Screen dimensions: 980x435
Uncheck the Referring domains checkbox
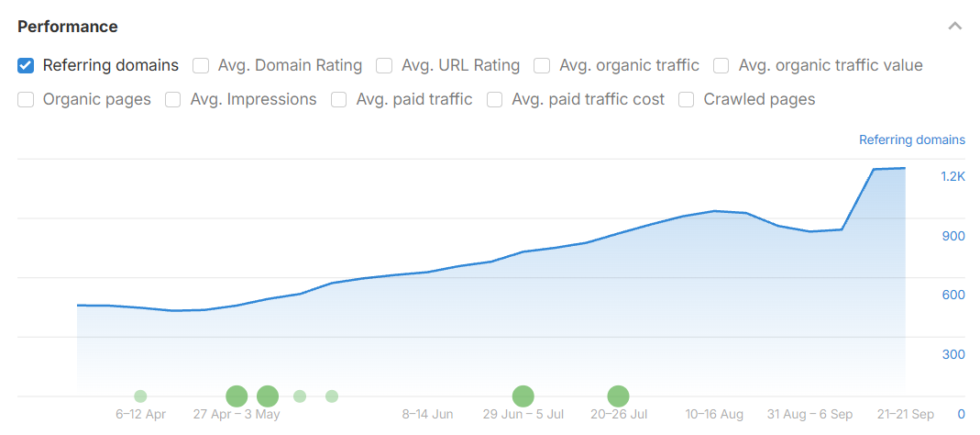coord(26,65)
